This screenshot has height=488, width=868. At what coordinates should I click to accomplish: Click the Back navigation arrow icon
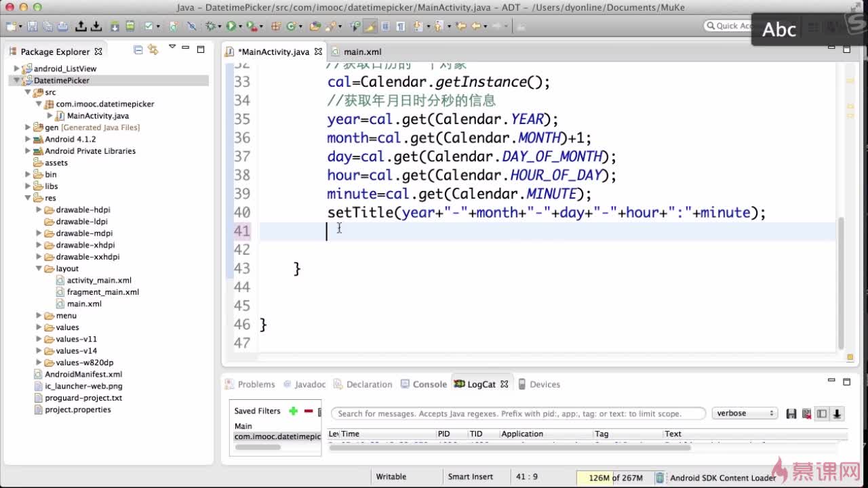(476, 26)
